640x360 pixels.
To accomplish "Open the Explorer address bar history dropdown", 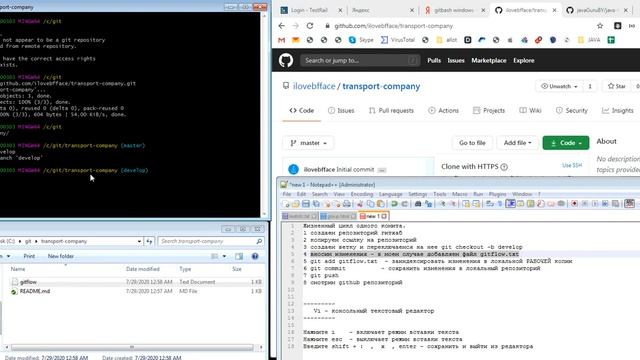I will click(139, 241).
